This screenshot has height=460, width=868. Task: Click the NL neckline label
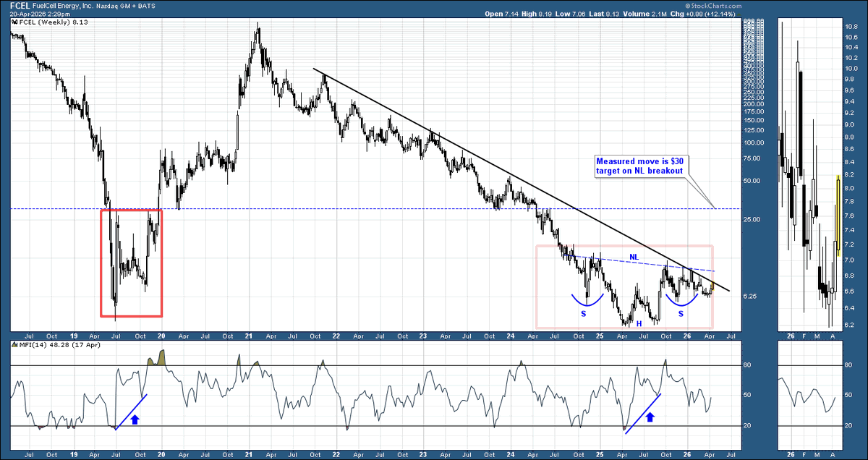tap(634, 257)
